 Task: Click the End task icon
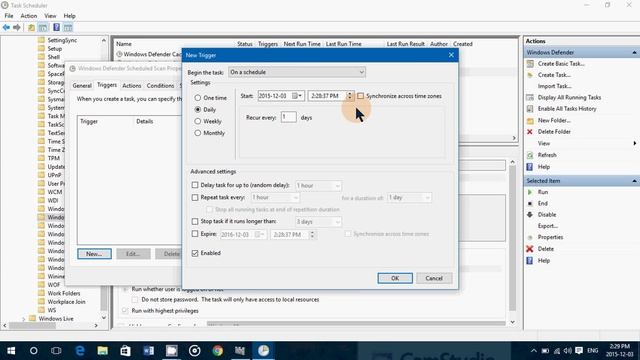530,203
